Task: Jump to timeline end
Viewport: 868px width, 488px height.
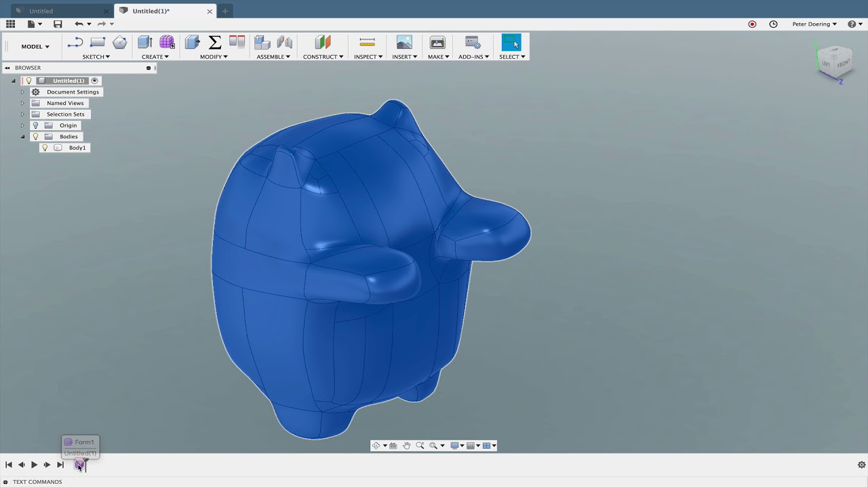Action: tap(60, 464)
